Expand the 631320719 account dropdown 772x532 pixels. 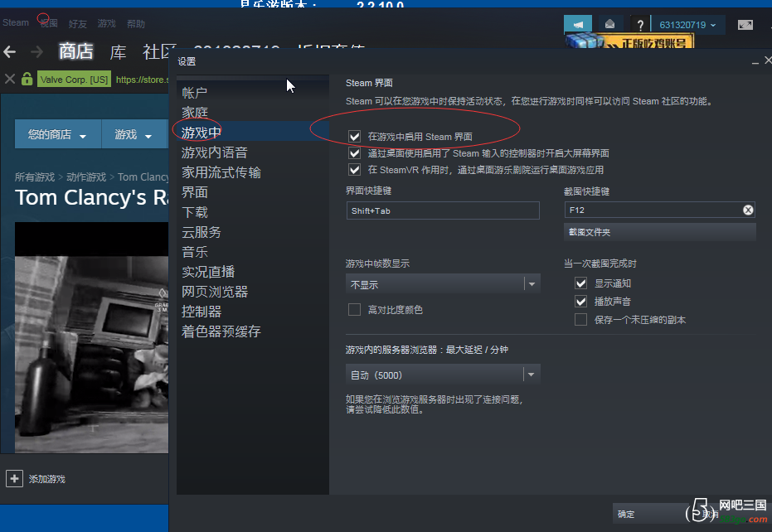687,25
